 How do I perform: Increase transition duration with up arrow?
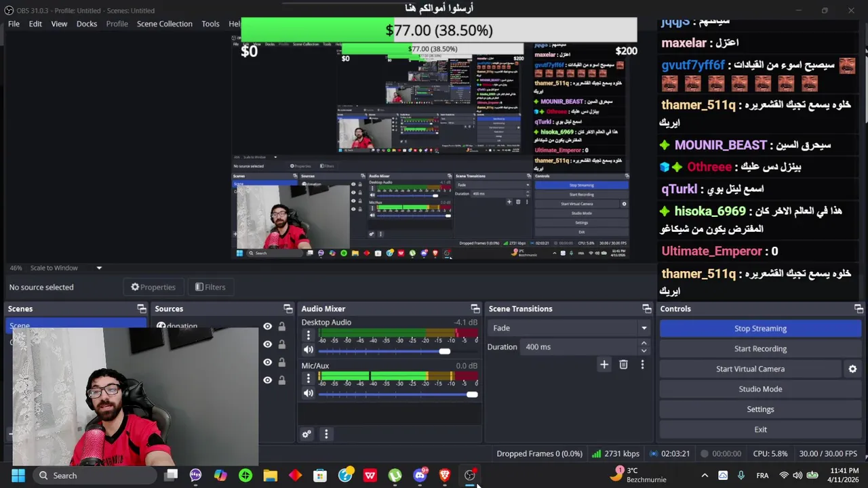pyautogui.click(x=644, y=344)
